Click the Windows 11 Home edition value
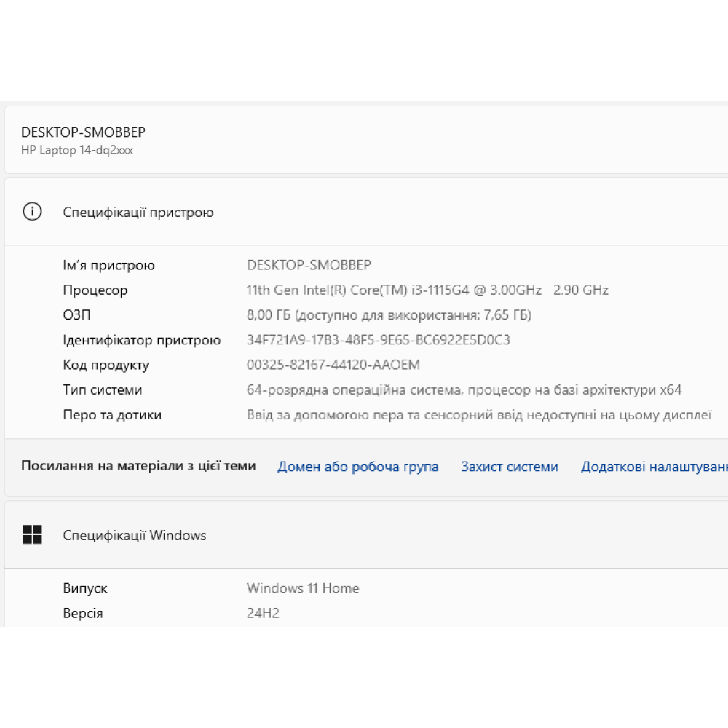The height and width of the screenshot is (728, 728). tap(302, 588)
